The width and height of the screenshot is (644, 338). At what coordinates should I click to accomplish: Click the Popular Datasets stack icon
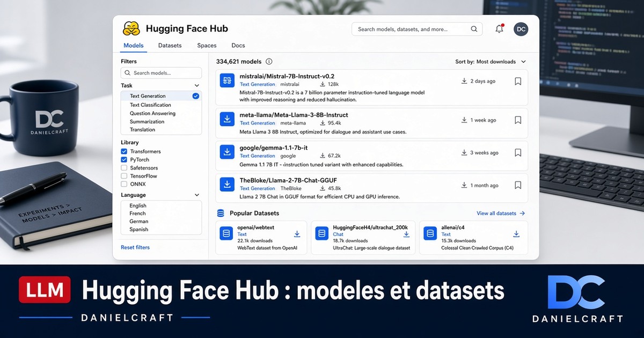[x=220, y=213]
